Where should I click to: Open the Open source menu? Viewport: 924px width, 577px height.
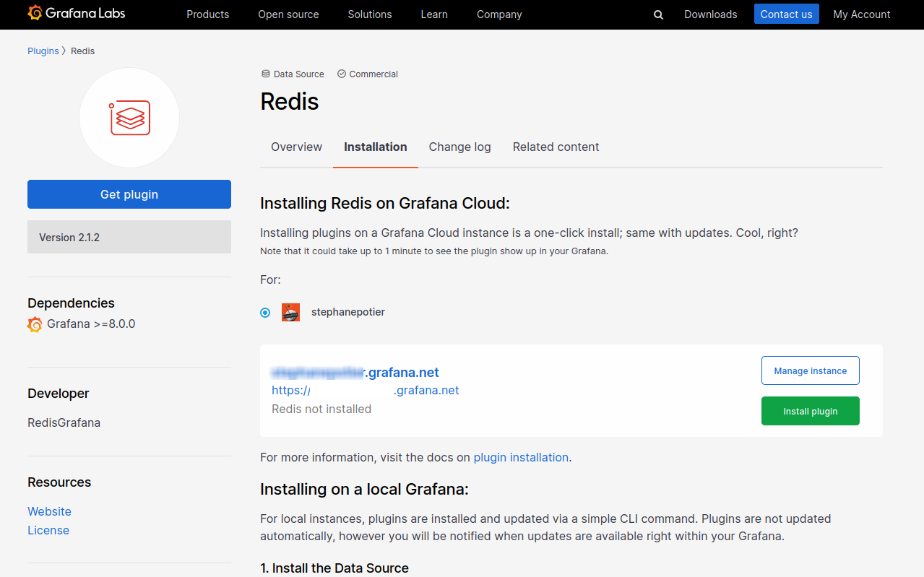point(288,14)
